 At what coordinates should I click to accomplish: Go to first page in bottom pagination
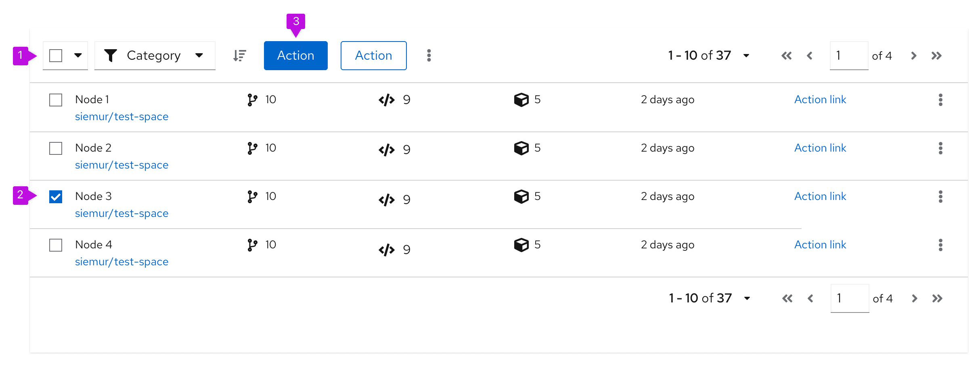(x=787, y=298)
